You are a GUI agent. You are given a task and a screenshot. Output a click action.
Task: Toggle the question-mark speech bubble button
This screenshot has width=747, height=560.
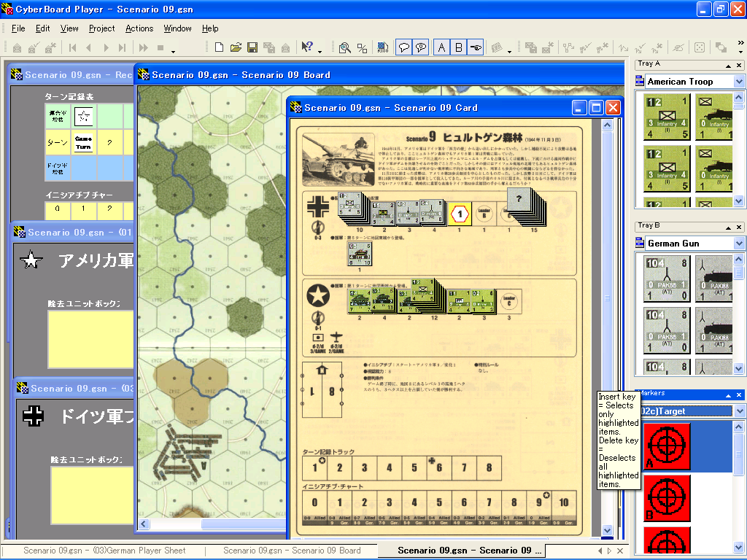point(421,47)
